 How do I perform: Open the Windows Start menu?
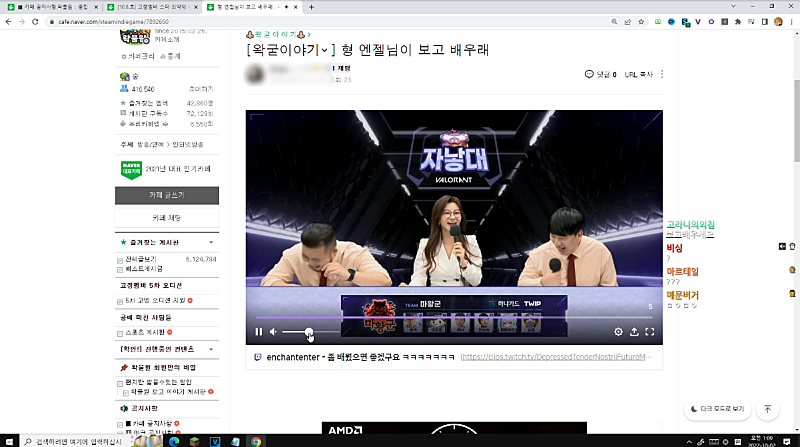point(9,441)
